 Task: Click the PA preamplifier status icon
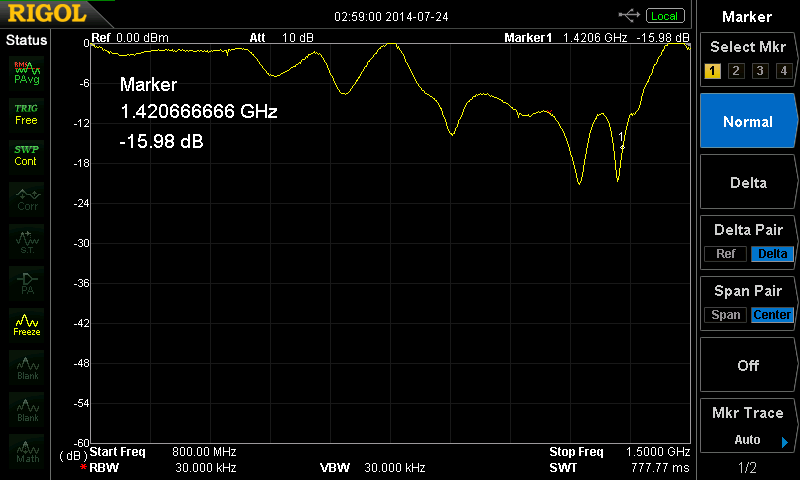click(x=27, y=283)
